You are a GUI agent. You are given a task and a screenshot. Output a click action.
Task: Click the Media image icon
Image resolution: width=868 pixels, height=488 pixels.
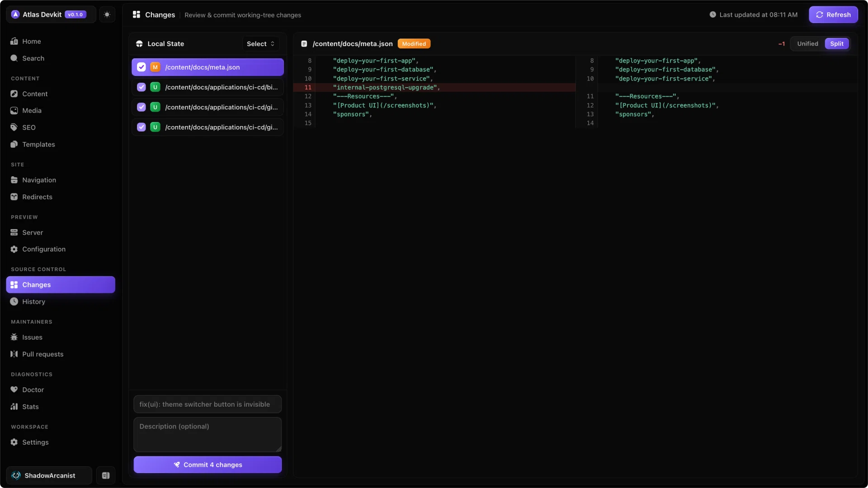[14, 111]
